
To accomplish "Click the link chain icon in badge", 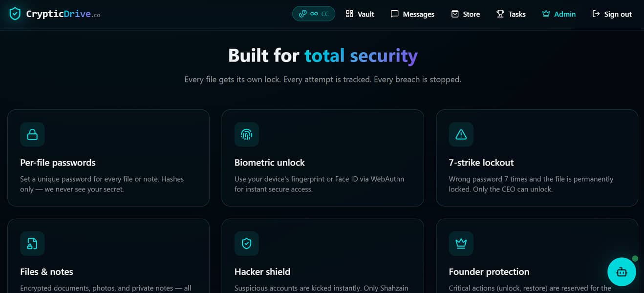I will [302, 14].
